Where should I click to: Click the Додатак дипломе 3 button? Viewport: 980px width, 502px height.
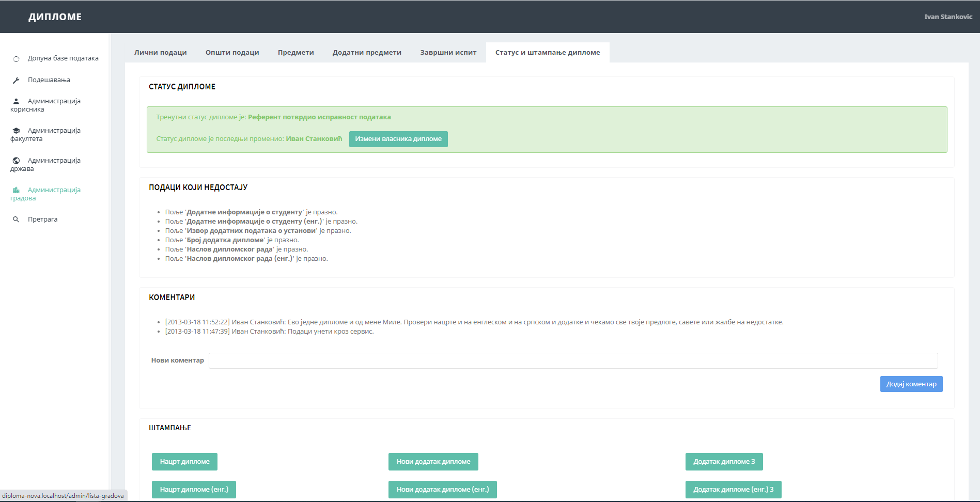click(724, 462)
